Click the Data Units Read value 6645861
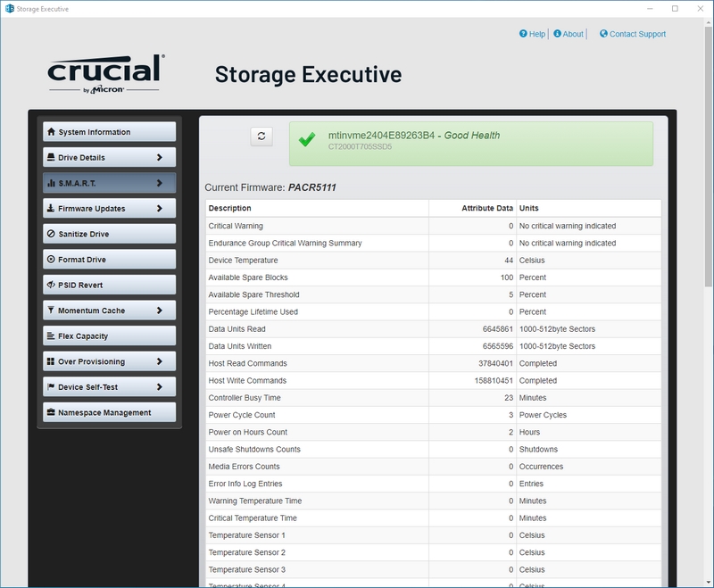Image resolution: width=714 pixels, height=588 pixels. coord(498,329)
